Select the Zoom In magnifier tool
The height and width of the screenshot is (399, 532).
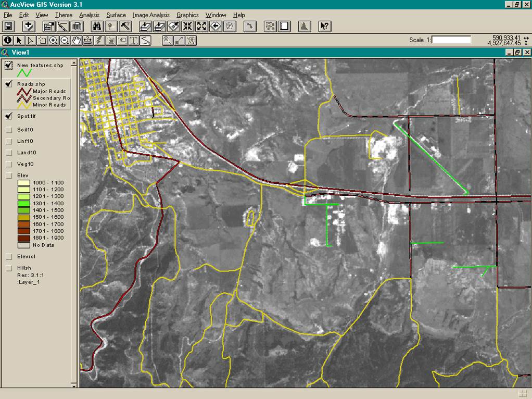(x=53, y=40)
